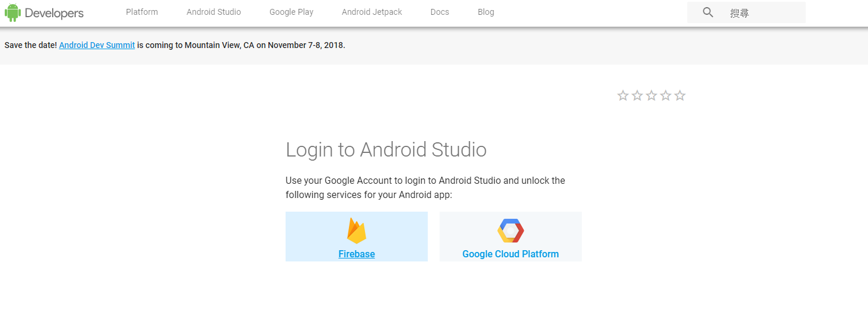This screenshot has width=868, height=316.
Task: Open the Firebase text link
Action: coord(357,254)
